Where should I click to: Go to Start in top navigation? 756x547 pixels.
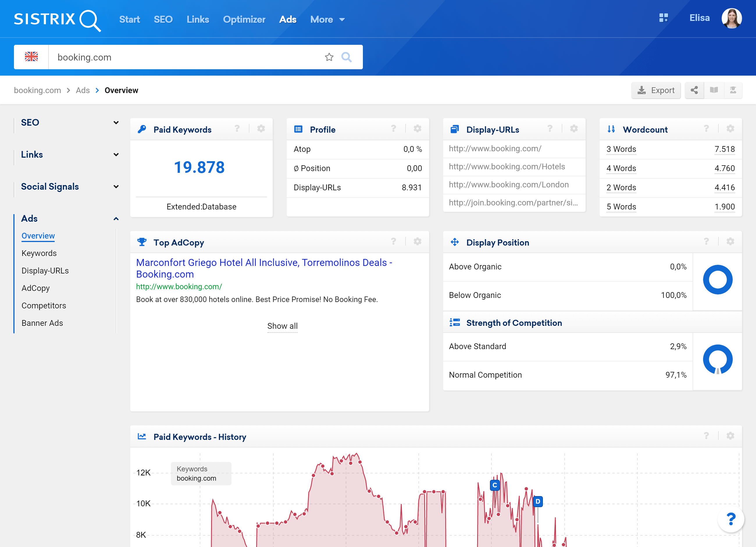point(129,19)
